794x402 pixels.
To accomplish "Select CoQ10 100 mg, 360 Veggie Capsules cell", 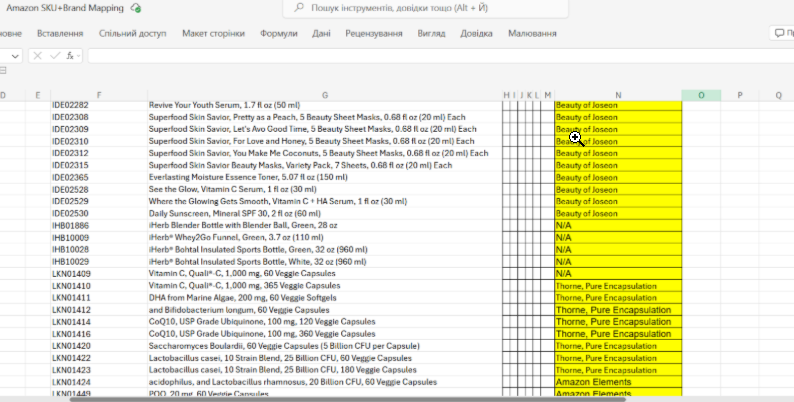I will (325, 334).
